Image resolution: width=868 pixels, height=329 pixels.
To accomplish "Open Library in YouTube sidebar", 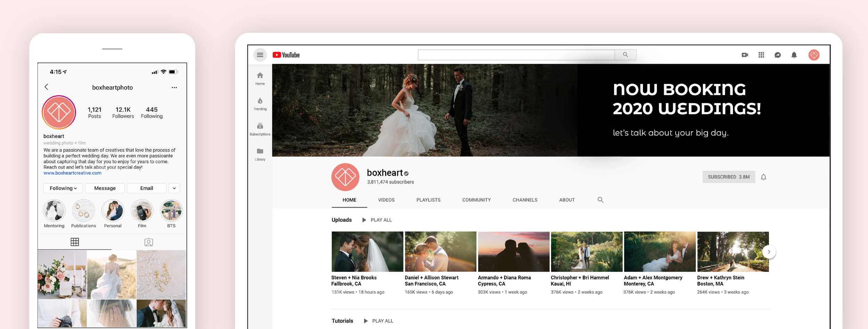I will click(x=260, y=154).
